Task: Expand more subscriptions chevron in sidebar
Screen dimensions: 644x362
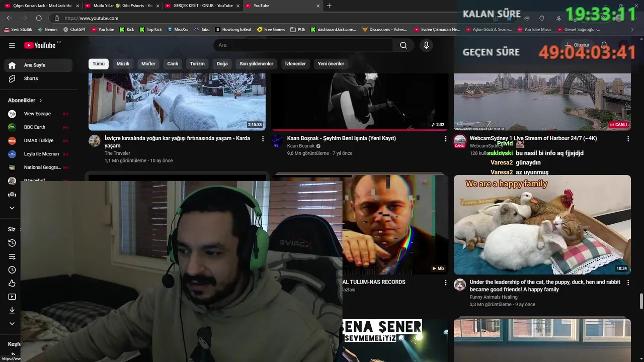Action: (x=12, y=208)
